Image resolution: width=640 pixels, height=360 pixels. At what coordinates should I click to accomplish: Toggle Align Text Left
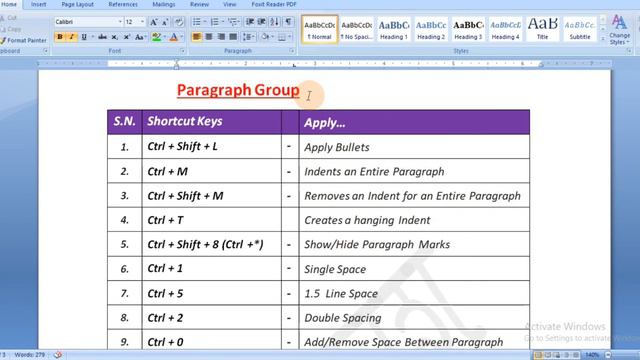tap(196, 37)
